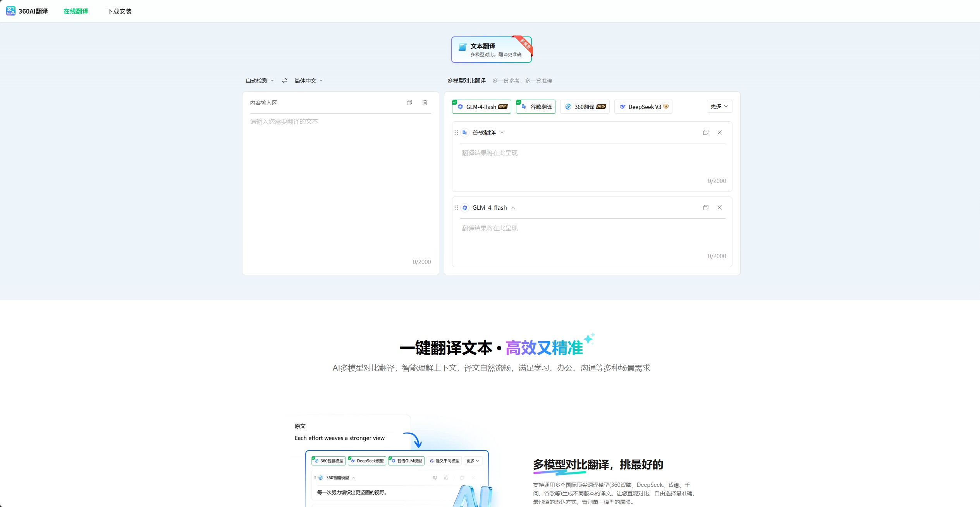
Task: Click the 一键翻译文本 headline
Action: tap(446, 348)
